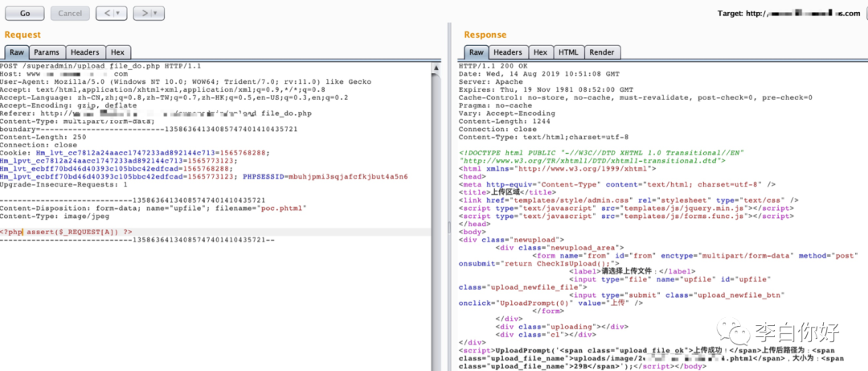This screenshot has width=868, height=371.
Task: Switch to the Response Render tab
Action: coord(602,52)
